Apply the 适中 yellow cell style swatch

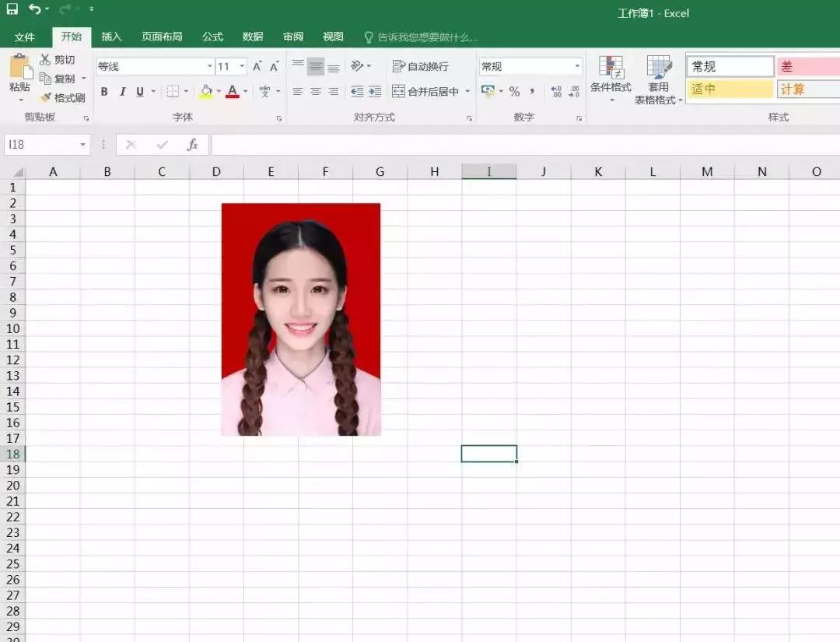click(730, 89)
